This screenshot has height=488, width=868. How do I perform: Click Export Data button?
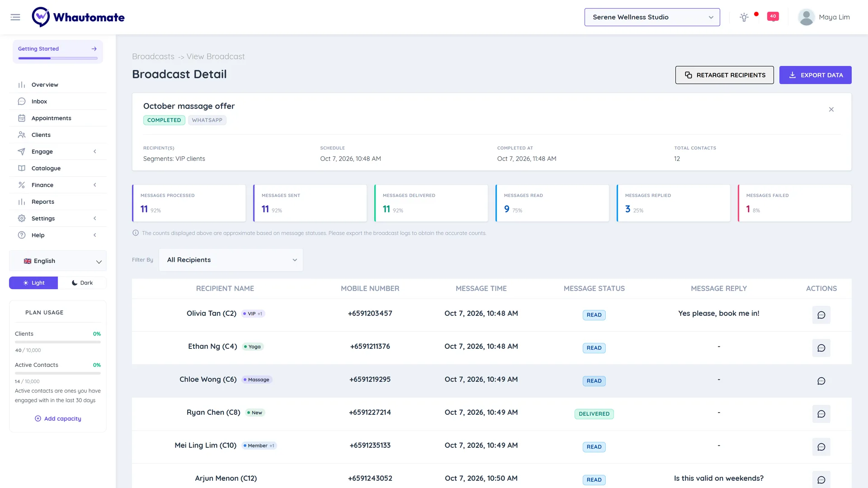click(815, 75)
